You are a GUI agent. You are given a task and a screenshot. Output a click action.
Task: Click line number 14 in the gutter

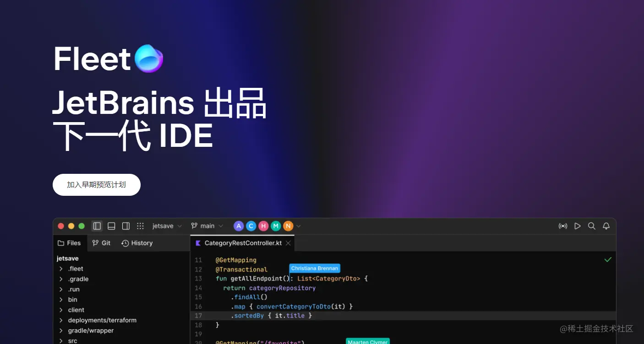coord(198,288)
